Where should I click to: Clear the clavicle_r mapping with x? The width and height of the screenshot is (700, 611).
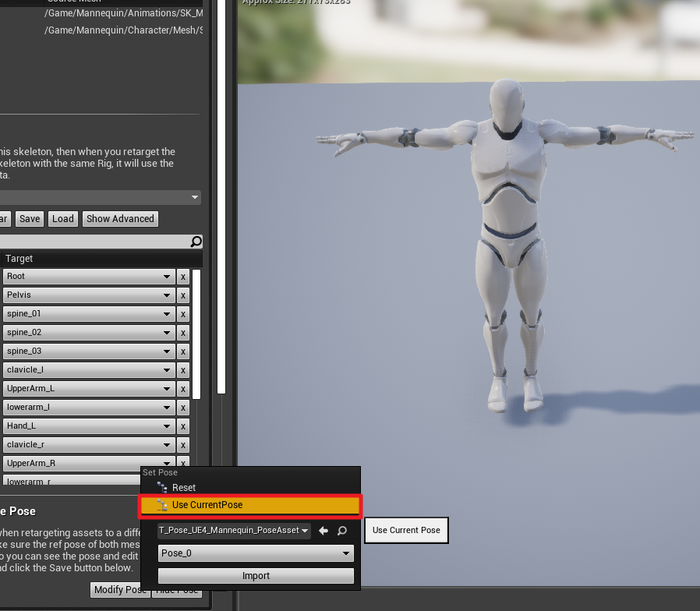(x=183, y=446)
